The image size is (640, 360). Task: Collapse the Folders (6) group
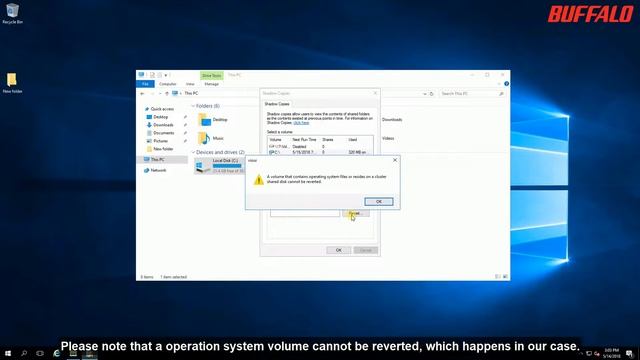pyautogui.click(x=193, y=106)
